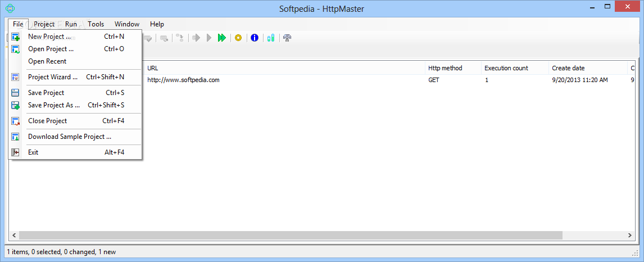Sort by Http method column header
Viewport: 644px width, 262px height.
pos(453,68)
